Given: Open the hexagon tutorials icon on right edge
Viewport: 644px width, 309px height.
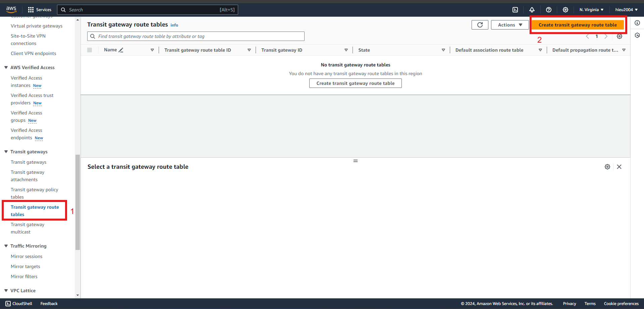Looking at the screenshot, I should click(637, 35).
